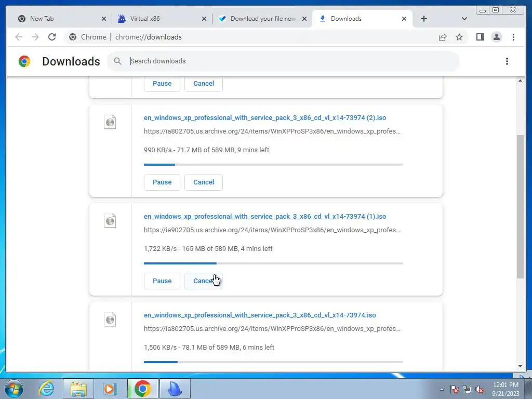532x399 pixels.
Task: Open Chrome's three-dot menu
Action: [513, 37]
